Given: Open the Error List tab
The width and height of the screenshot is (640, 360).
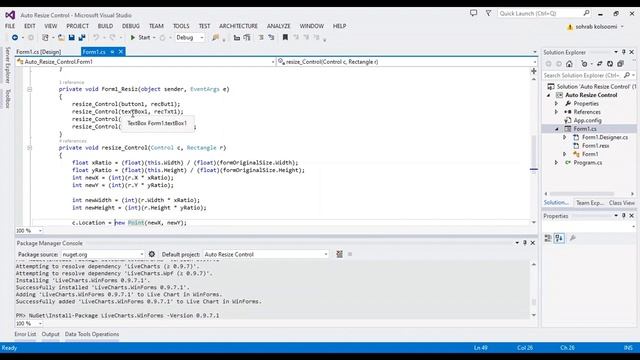Looking at the screenshot, I should 25,334.
